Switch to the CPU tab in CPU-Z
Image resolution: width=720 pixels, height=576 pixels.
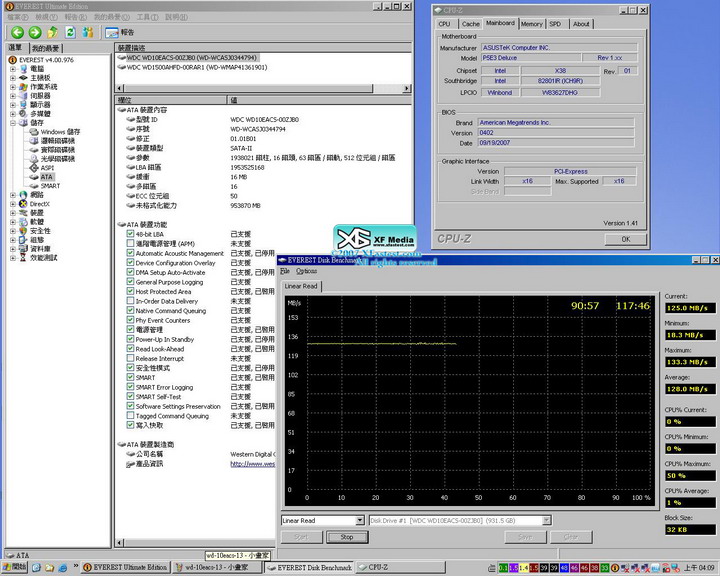444,24
